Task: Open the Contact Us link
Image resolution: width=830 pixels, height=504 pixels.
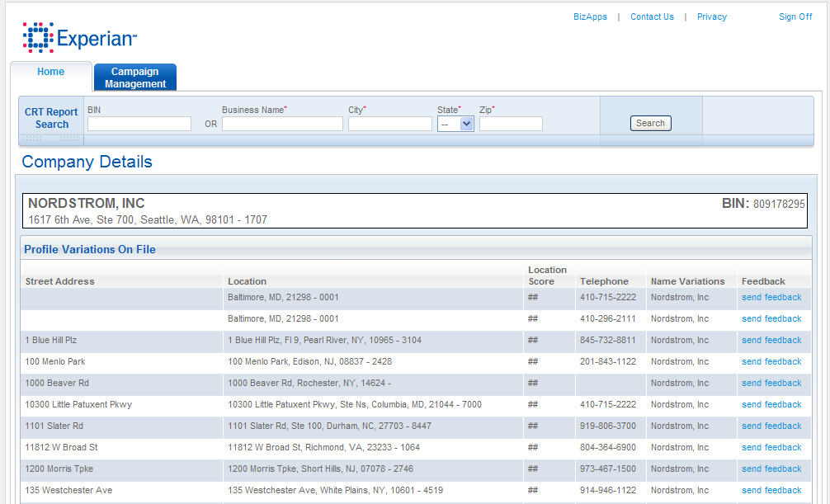Action: pos(652,16)
